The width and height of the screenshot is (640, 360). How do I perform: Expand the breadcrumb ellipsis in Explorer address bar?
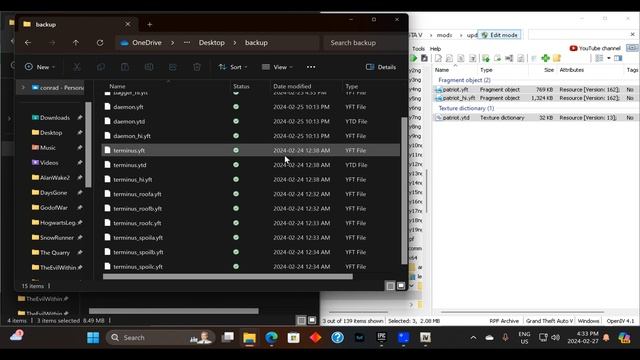click(187, 42)
